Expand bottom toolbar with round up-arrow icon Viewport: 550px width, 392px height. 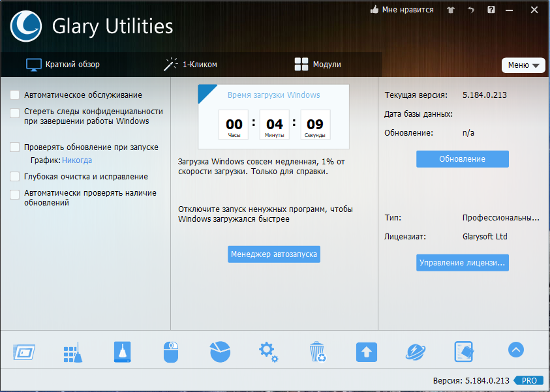[516, 350]
